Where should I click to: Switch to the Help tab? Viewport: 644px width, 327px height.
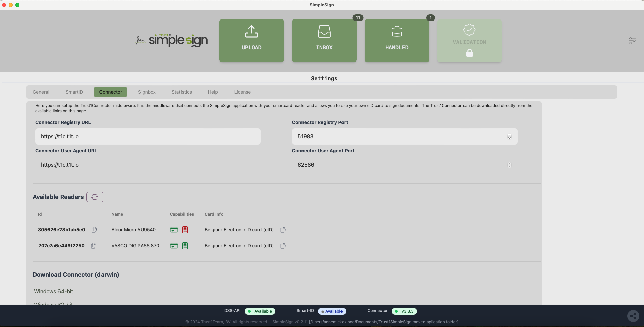[x=213, y=92]
